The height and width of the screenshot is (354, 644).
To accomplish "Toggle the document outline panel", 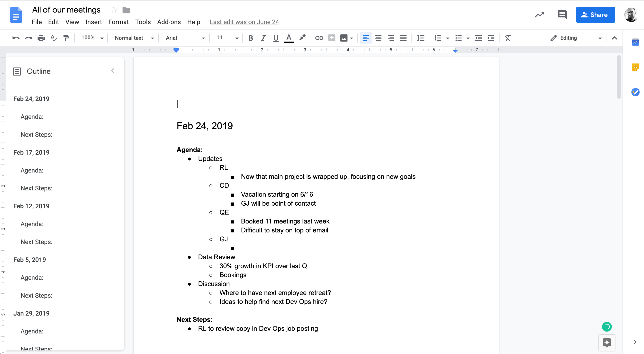I will [112, 71].
